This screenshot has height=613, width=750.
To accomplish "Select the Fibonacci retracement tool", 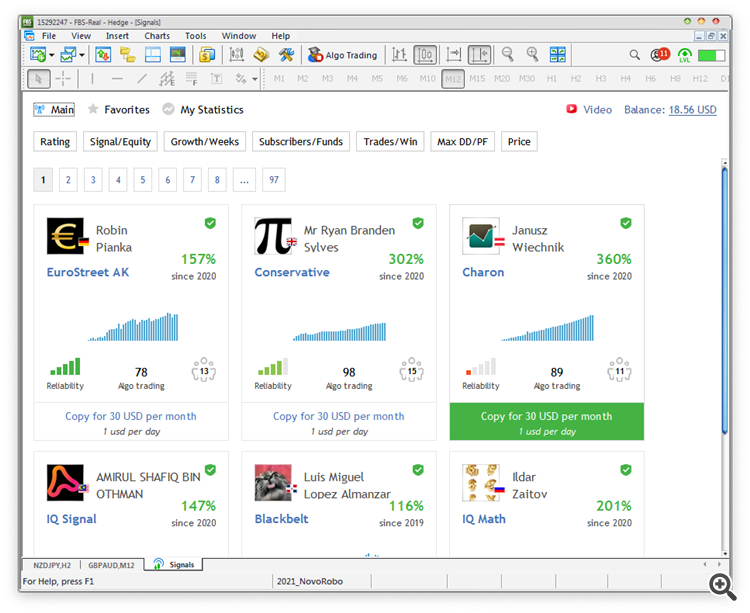I will [192, 79].
